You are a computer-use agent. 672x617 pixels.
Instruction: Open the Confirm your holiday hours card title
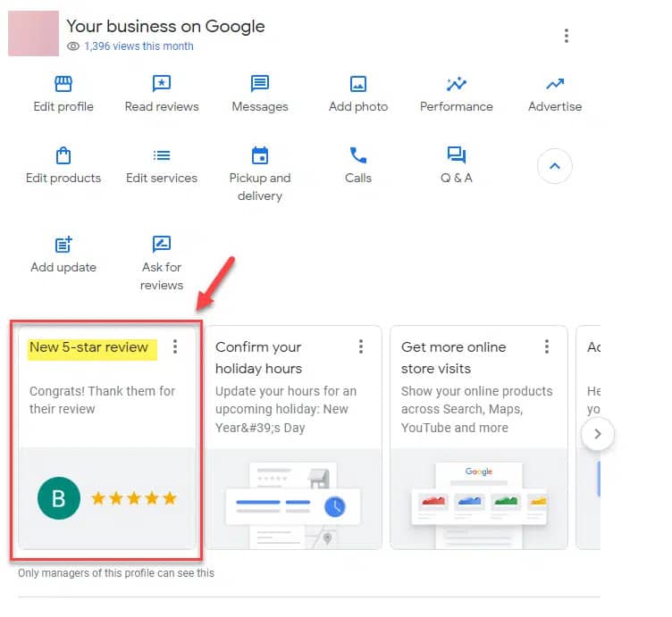[258, 357]
